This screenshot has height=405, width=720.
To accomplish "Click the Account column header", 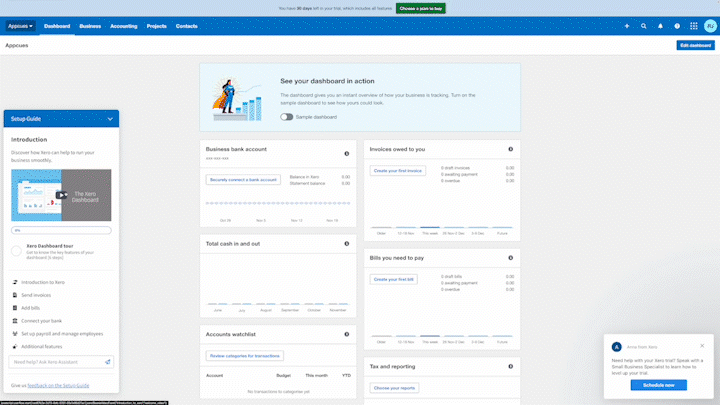I will tap(214, 376).
